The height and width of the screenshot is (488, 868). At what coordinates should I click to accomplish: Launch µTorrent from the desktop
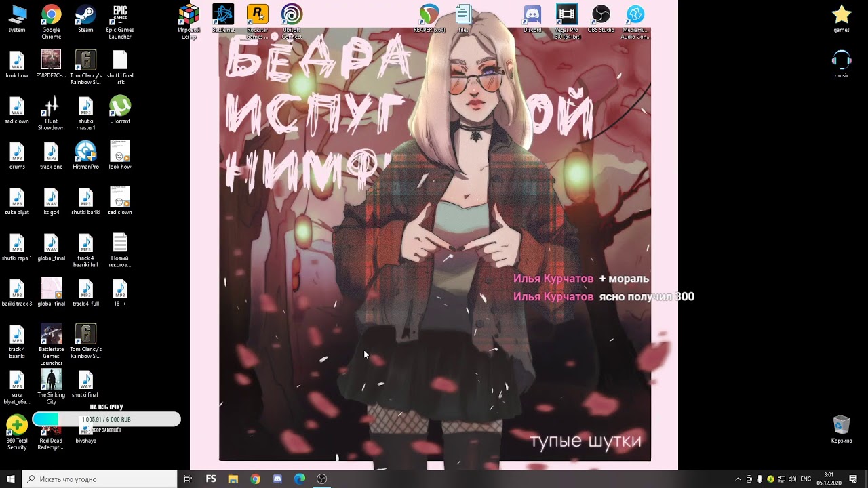[120, 110]
